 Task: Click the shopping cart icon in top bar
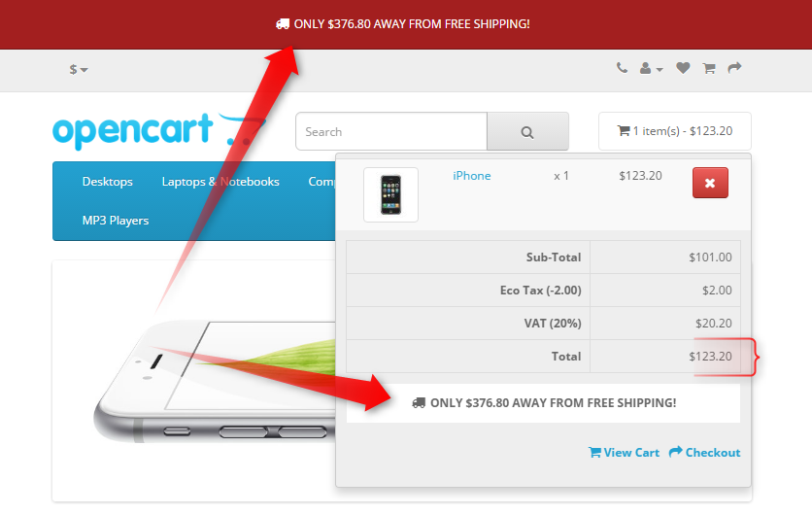click(x=709, y=68)
